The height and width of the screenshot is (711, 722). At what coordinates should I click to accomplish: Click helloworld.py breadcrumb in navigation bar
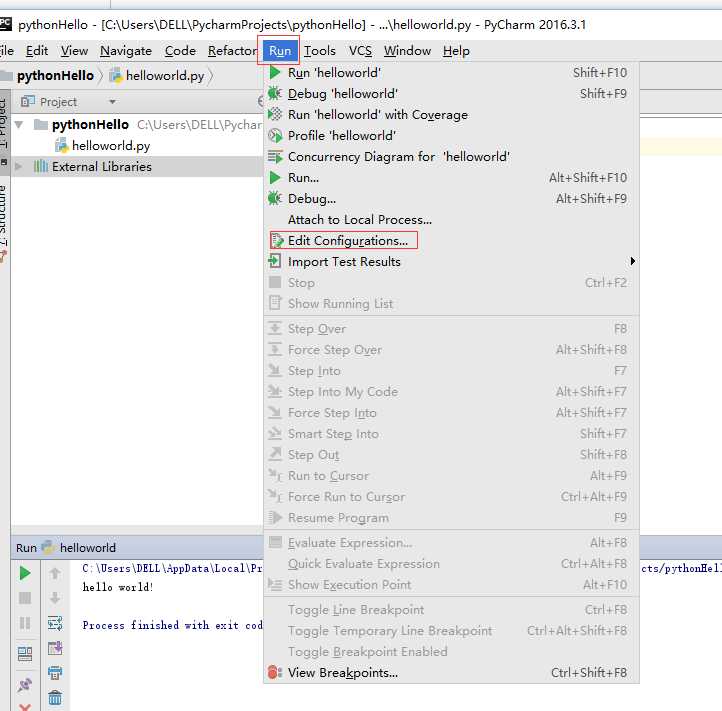165,76
